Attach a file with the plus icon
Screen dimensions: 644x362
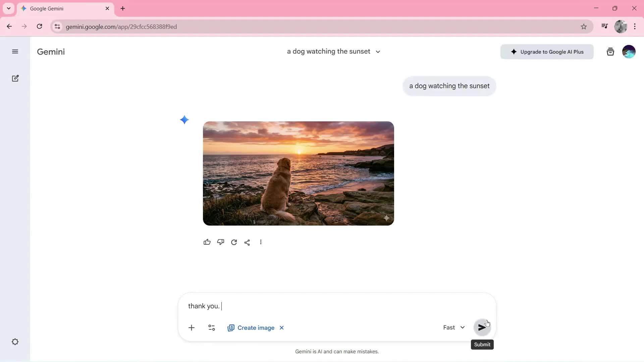coord(192,327)
